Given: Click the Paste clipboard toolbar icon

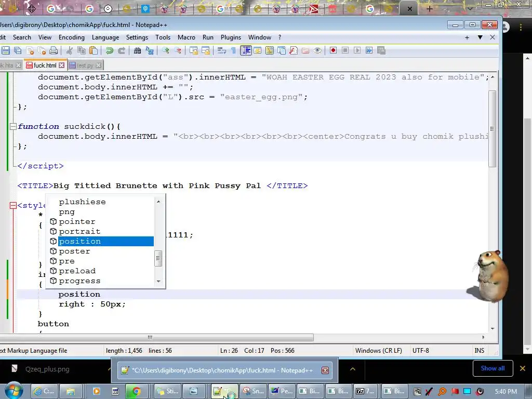Looking at the screenshot, I should pos(94,50).
